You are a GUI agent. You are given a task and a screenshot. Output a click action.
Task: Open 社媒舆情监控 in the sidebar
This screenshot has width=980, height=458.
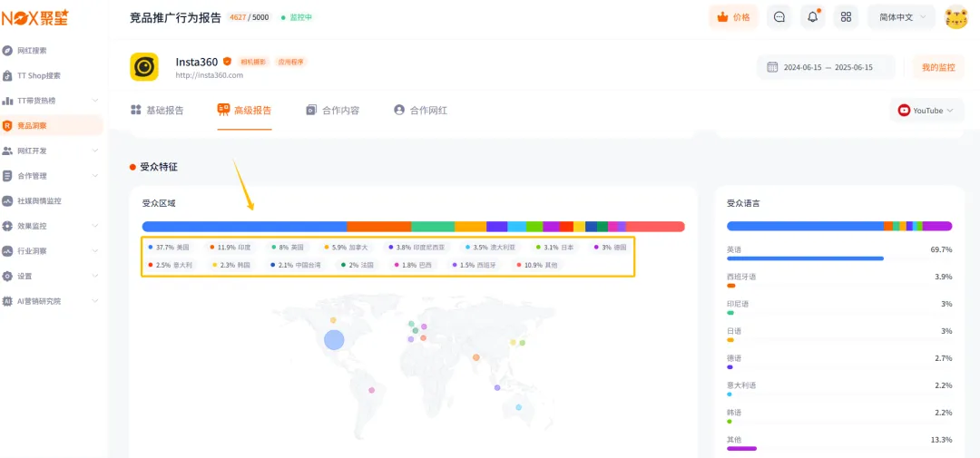tap(39, 201)
